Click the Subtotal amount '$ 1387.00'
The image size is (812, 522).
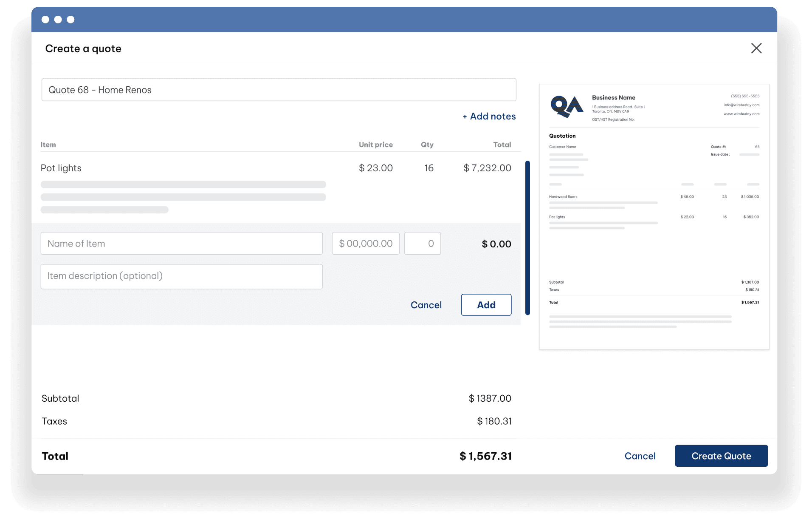click(x=490, y=399)
